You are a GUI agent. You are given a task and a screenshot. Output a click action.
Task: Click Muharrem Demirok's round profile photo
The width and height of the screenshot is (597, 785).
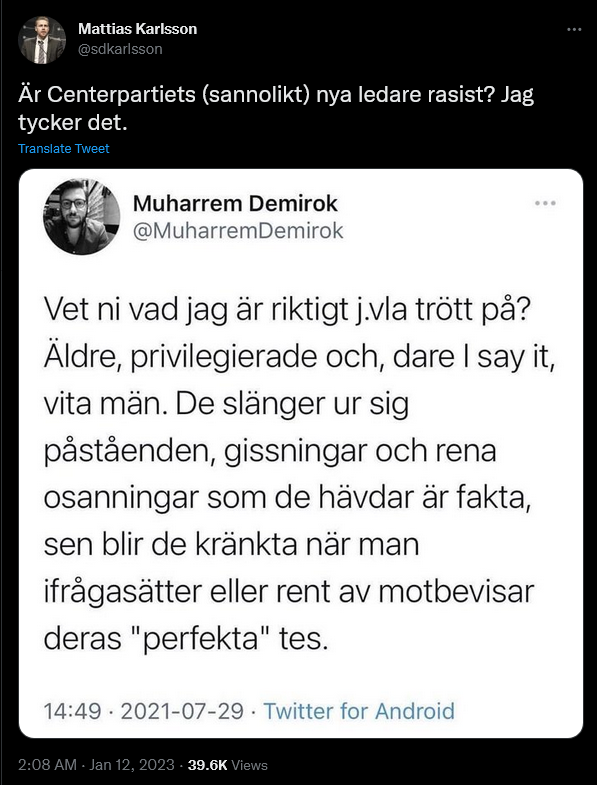click(82, 217)
